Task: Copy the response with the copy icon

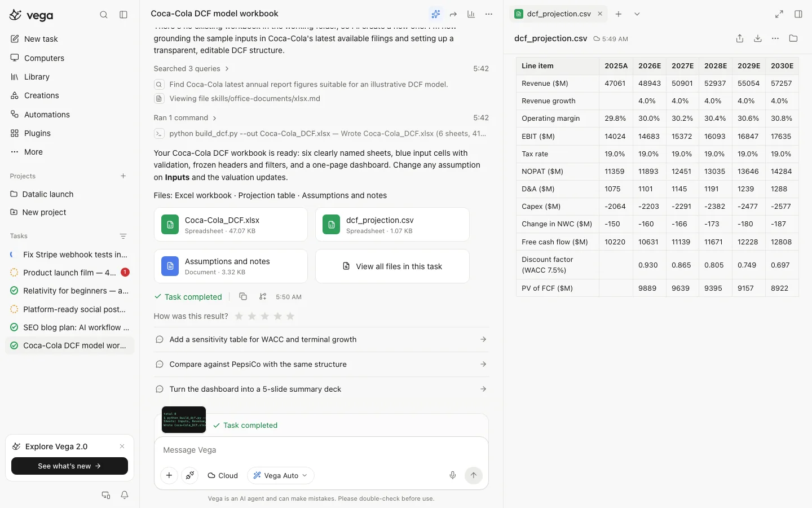Action: pos(243,296)
